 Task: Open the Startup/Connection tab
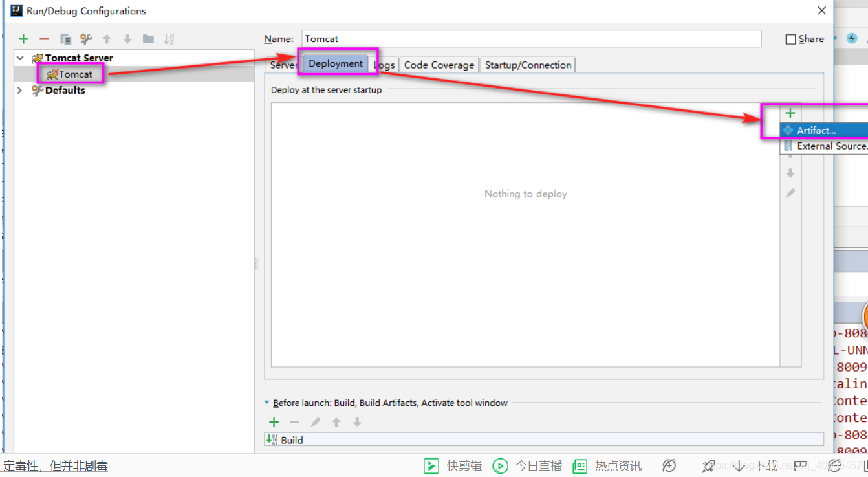[x=528, y=65]
